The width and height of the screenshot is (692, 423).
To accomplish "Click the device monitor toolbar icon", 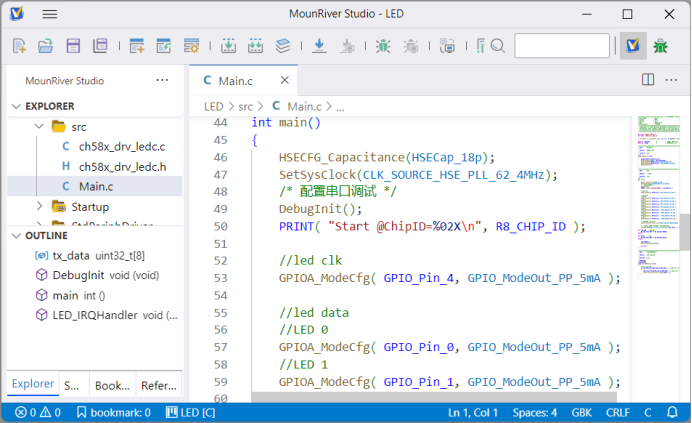I will pyautogui.click(x=447, y=46).
